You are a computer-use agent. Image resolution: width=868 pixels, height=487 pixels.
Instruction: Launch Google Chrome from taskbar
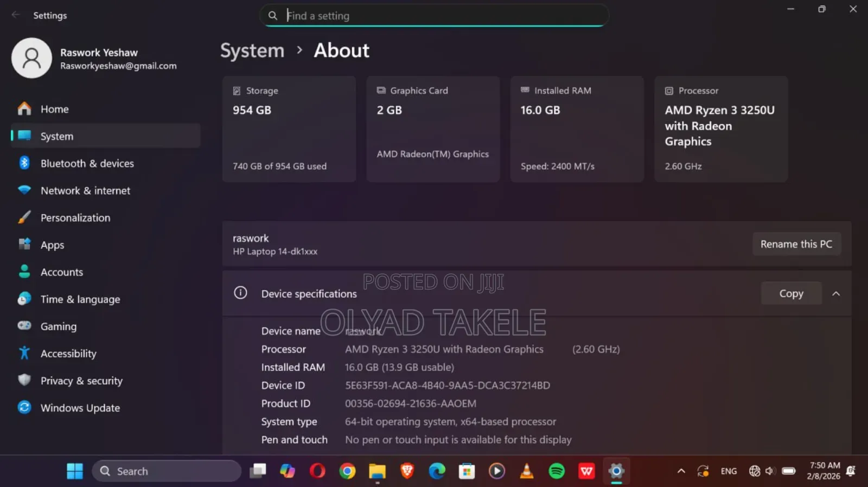click(x=347, y=471)
